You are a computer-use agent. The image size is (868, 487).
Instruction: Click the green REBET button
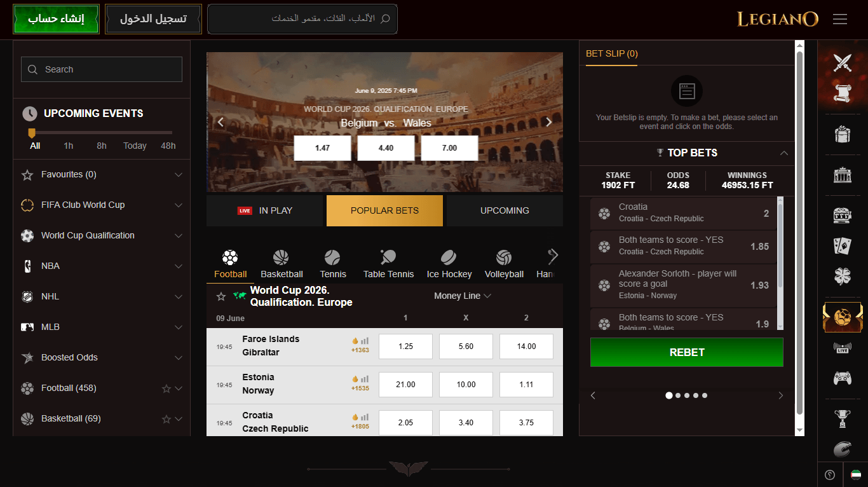pos(687,352)
